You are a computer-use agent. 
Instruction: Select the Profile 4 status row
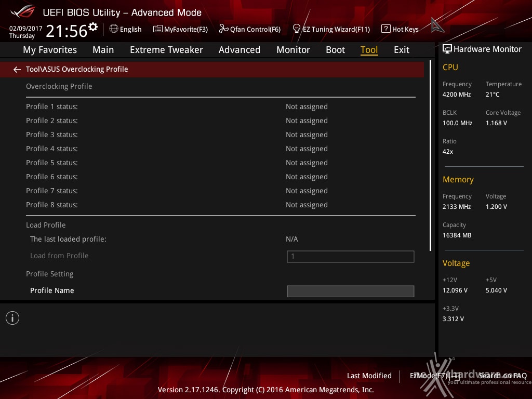coord(220,149)
